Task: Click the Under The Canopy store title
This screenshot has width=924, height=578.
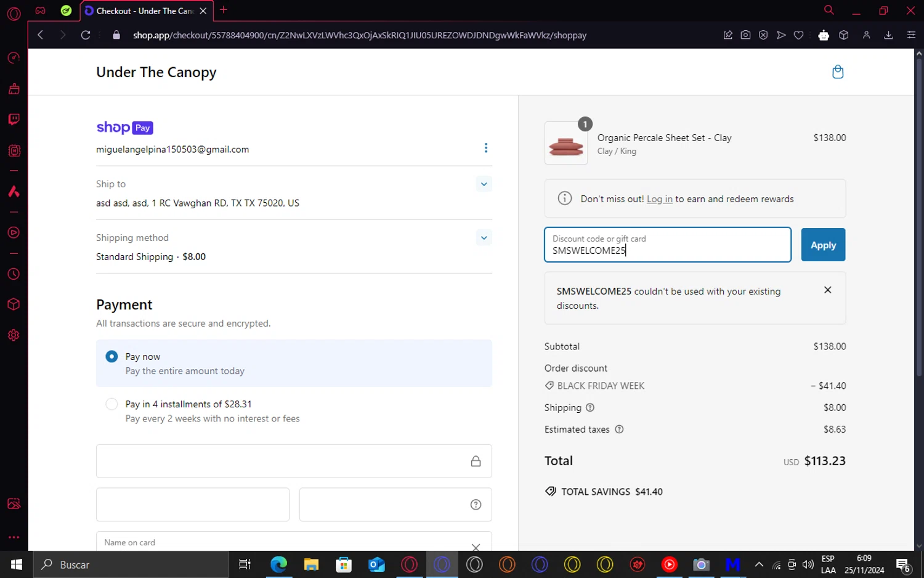Action: [156, 72]
